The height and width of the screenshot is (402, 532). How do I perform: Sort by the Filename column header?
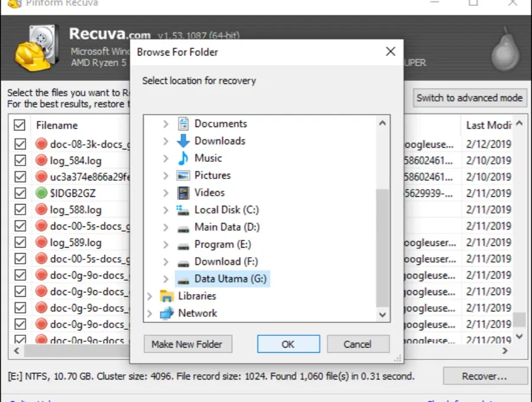(x=57, y=125)
